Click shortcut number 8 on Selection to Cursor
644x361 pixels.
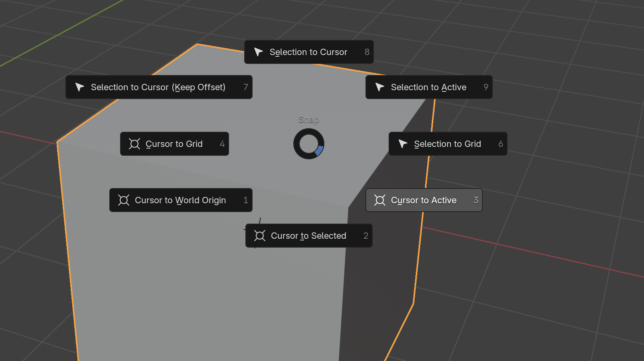click(367, 52)
